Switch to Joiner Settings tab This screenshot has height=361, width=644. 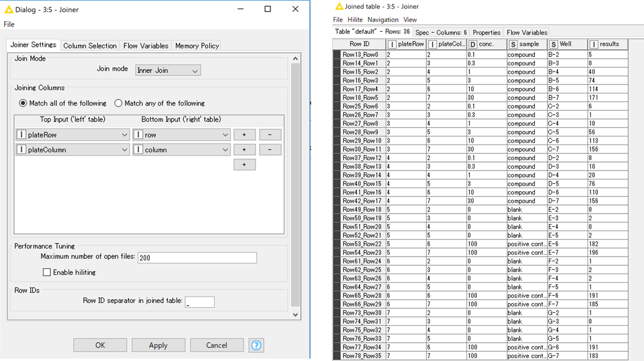click(33, 45)
